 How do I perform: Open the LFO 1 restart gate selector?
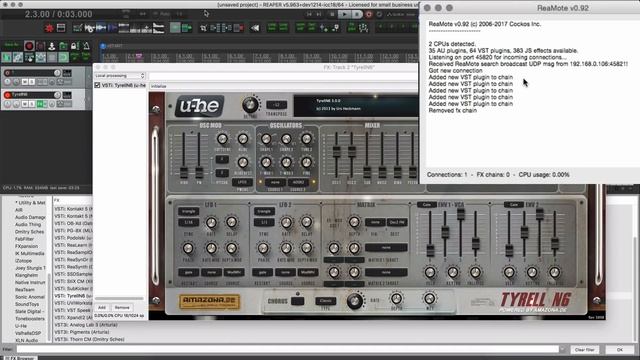point(189,272)
